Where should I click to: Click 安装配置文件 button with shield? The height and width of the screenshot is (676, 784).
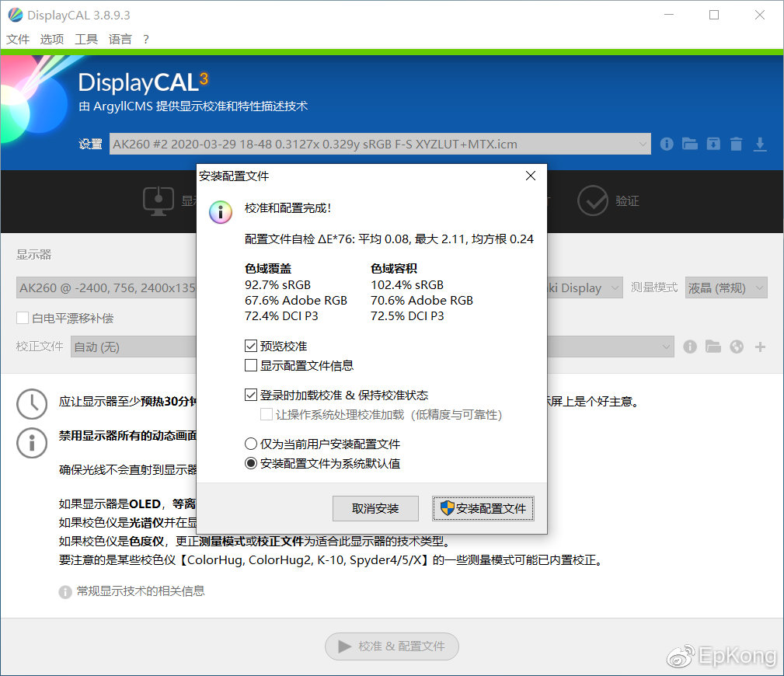point(483,508)
